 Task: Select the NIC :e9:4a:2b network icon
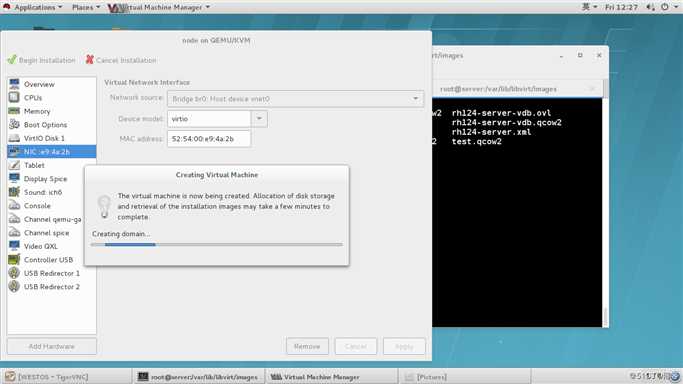14,152
